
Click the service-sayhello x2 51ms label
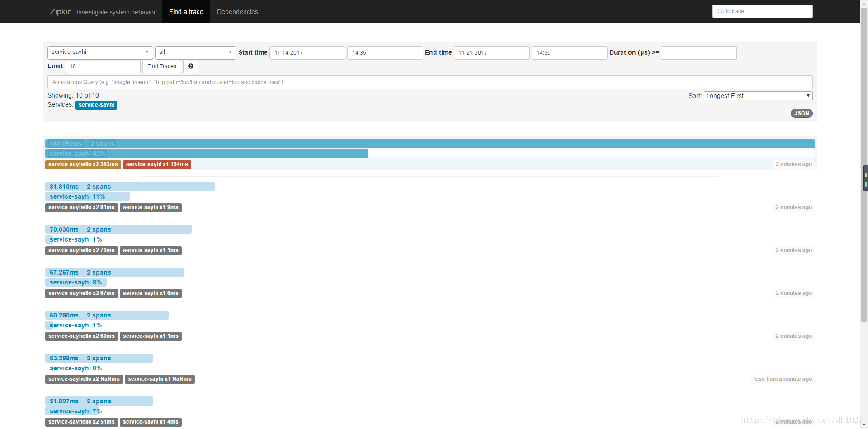81,422
